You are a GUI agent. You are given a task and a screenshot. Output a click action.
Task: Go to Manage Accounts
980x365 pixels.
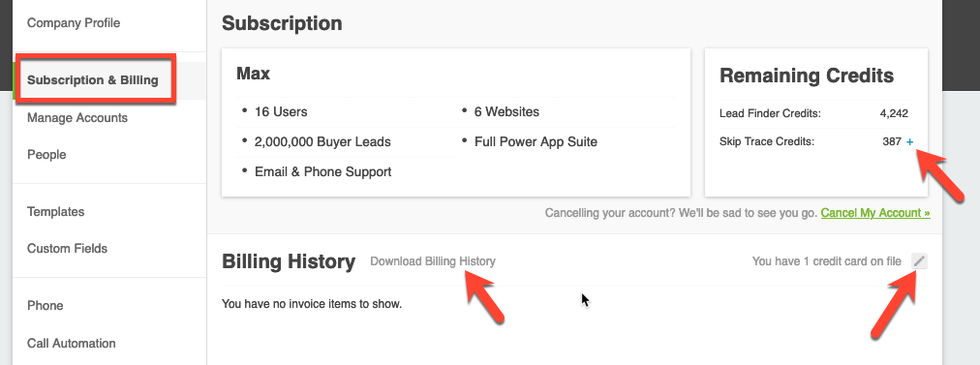click(x=77, y=117)
